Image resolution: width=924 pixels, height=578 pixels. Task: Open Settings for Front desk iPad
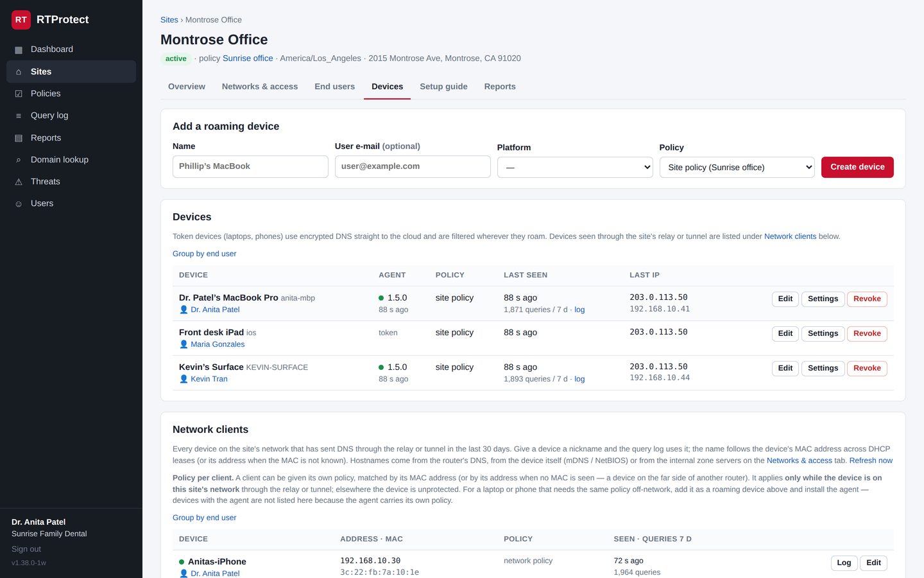pyautogui.click(x=823, y=333)
